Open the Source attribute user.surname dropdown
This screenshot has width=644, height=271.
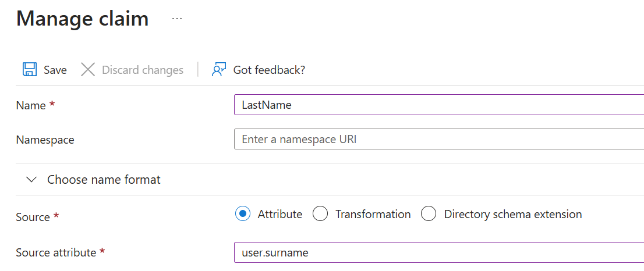[439, 252]
